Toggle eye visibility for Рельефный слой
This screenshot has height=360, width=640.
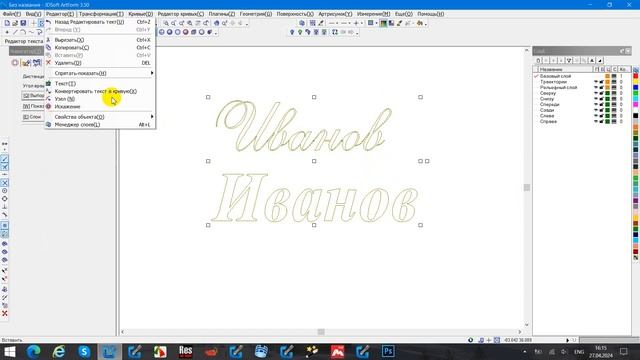click(596, 88)
